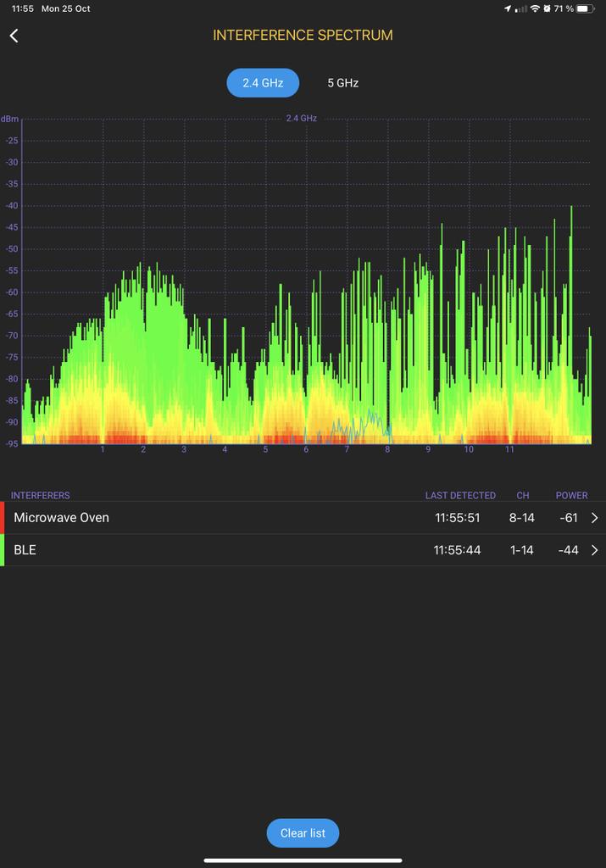Screen dimensions: 606x868
Task: Click power value -44
Action: coord(569,550)
